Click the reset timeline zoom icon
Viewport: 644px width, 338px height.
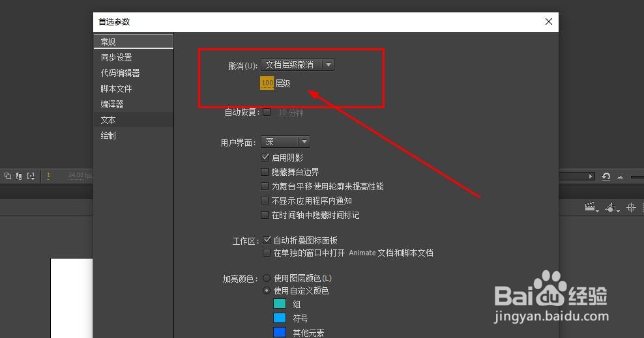pyautogui.click(x=606, y=176)
